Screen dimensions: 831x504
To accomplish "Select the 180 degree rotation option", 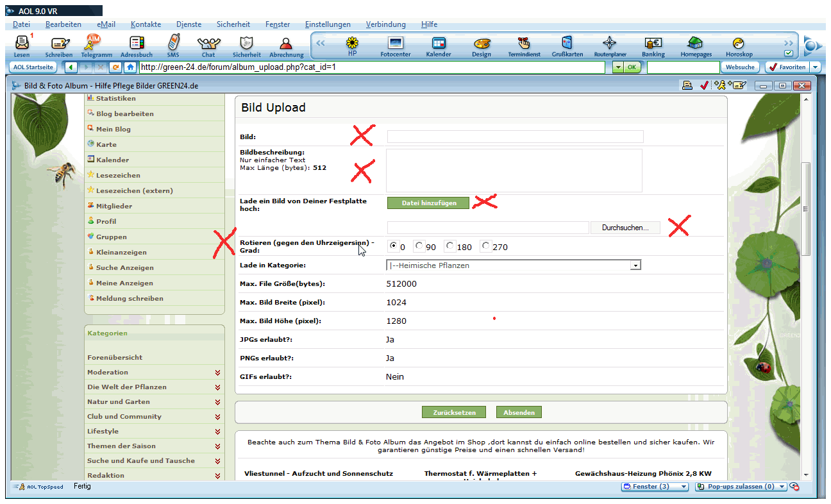I will click(450, 246).
